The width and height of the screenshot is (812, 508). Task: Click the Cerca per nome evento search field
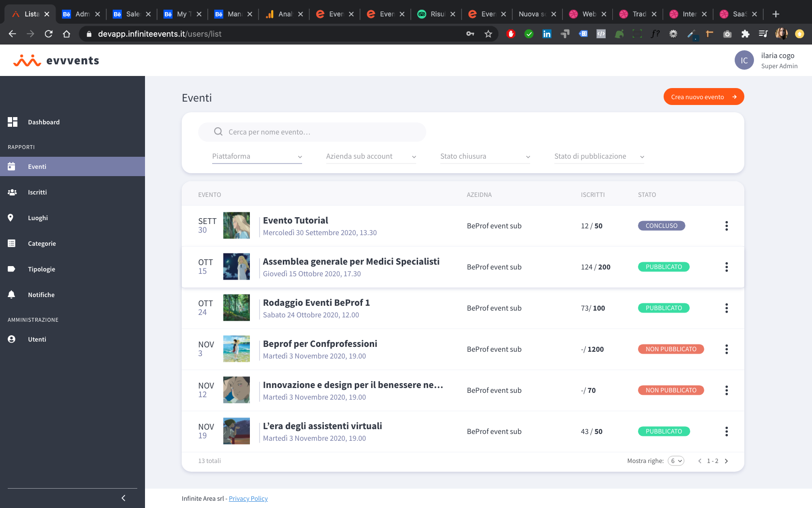[312, 132]
